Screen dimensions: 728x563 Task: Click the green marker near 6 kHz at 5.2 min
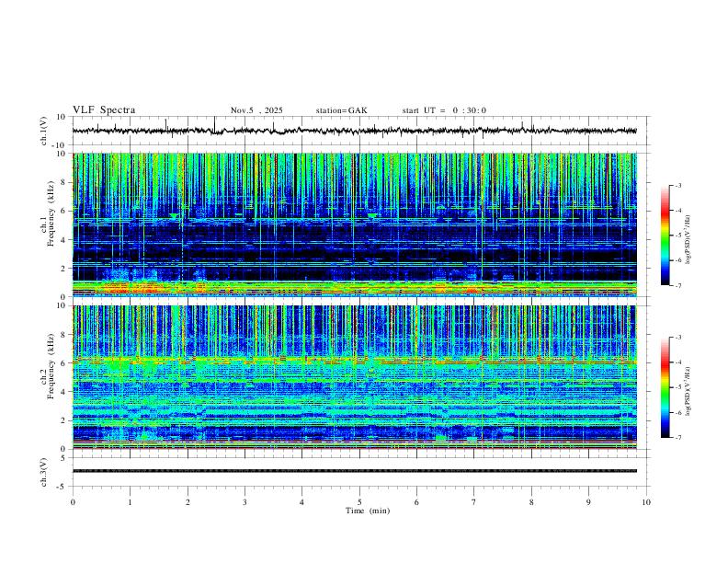[372, 216]
